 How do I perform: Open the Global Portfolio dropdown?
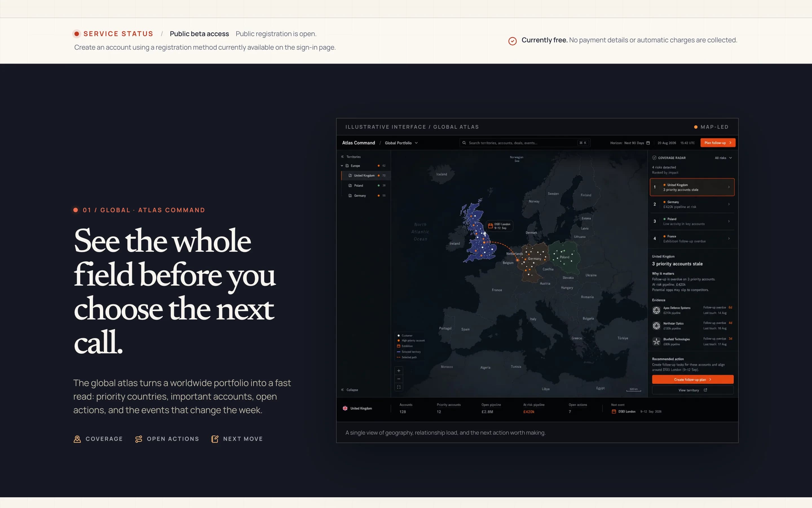[x=401, y=143]
